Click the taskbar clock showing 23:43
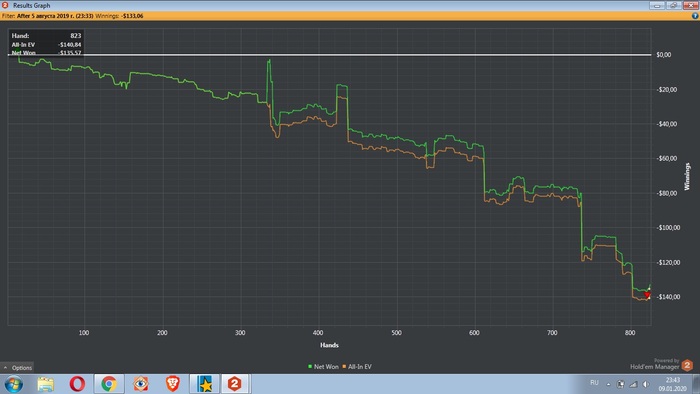This screenshot has width=700, height=394. 672,384
